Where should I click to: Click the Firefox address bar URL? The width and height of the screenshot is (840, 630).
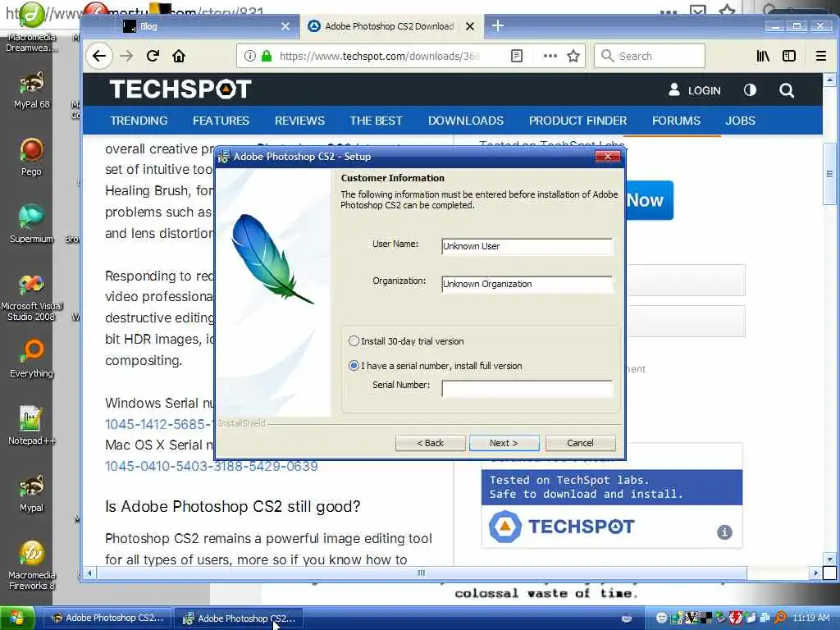[379, 57]
